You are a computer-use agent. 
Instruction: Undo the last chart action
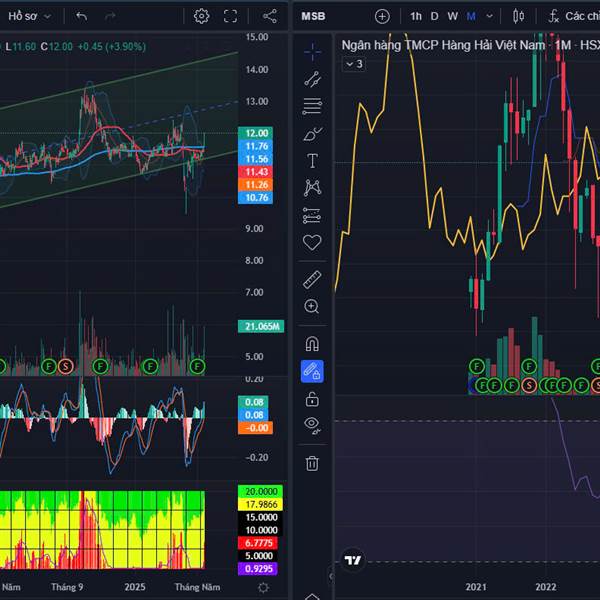click(x=82, y=16)
